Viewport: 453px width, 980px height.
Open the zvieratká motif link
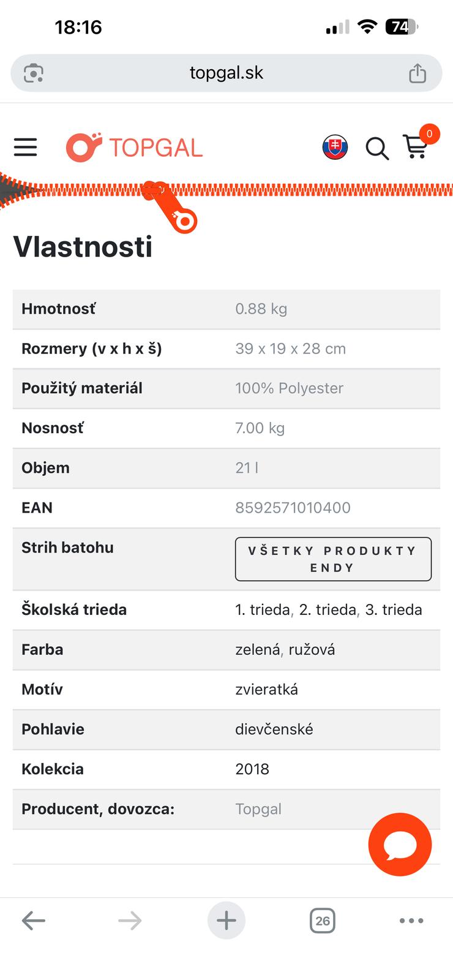tap(267, 690)
